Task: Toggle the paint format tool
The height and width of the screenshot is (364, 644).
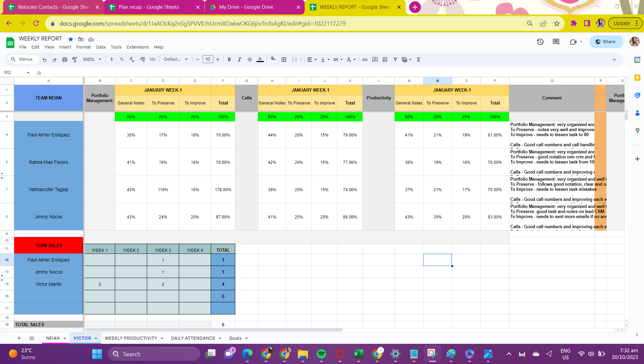Action: click(x=75, y=59)
